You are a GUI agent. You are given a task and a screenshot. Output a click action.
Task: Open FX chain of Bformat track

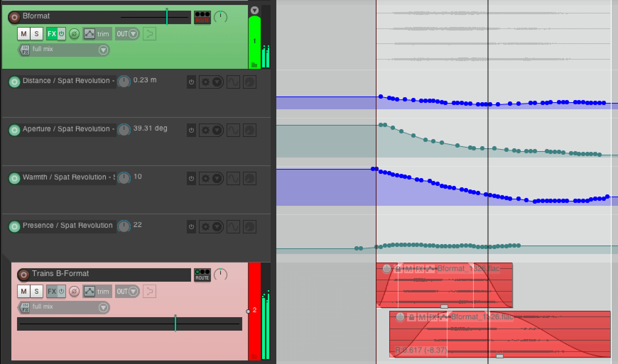(x=52, y=34)
